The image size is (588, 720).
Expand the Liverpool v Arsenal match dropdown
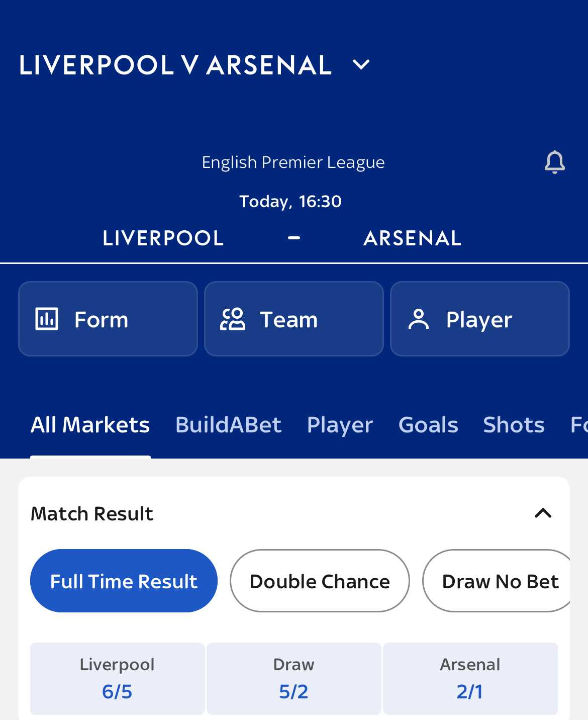click(361, 64)
